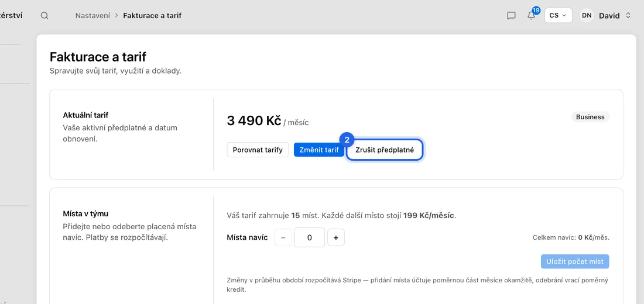The height and width of the screenshot is (304, 644).
Task: Click Fakturace a tarif breadcrumb
Action: click(152, 16)
